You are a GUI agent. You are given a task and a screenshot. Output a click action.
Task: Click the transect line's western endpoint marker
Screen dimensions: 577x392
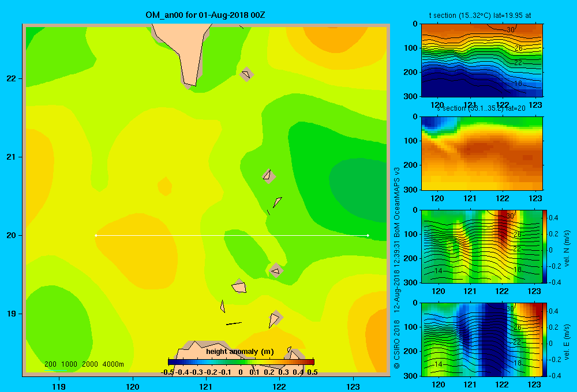pyautogui.click(x=96, y=235)
